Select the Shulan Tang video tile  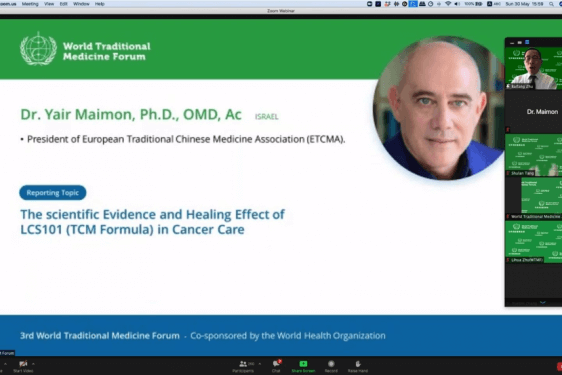(x=533, y=155)
